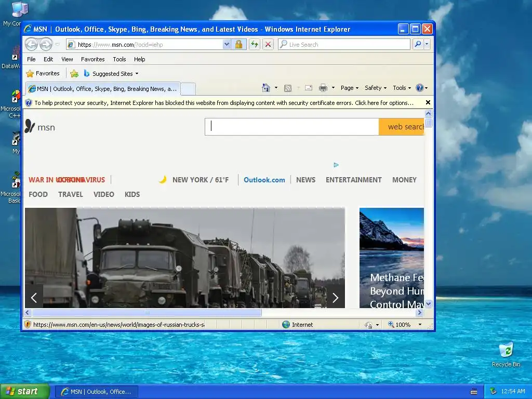Select the MSN browser tab

tap(103, 89)
